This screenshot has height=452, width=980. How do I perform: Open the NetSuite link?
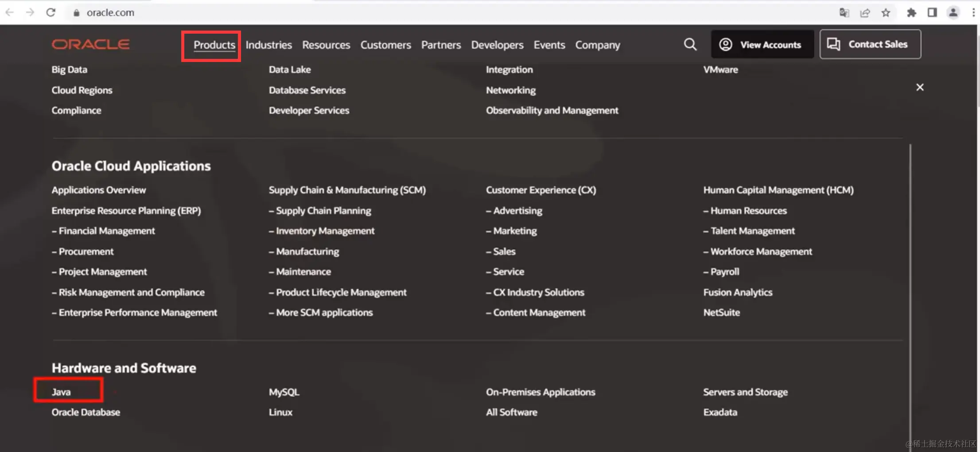[722, 313]
